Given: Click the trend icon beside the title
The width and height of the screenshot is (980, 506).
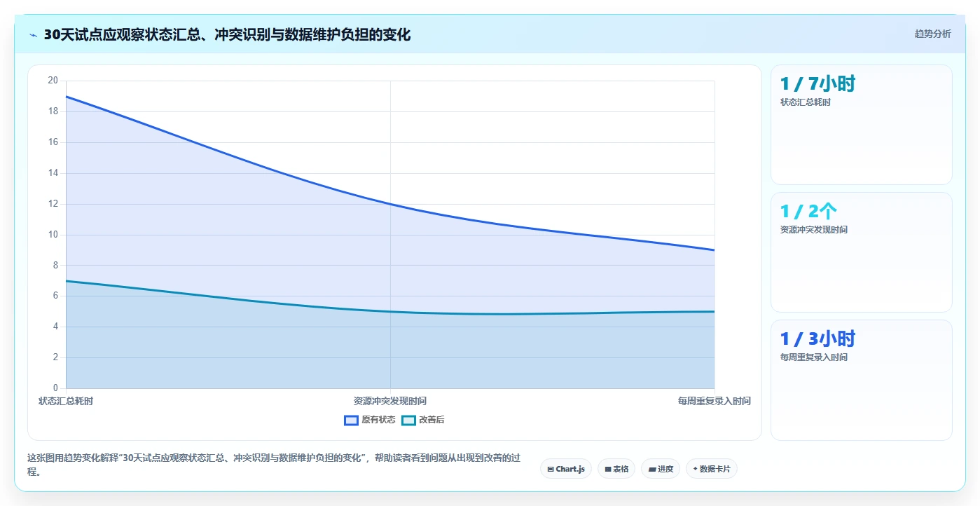Looking at the screenshot, I should 33,35.
